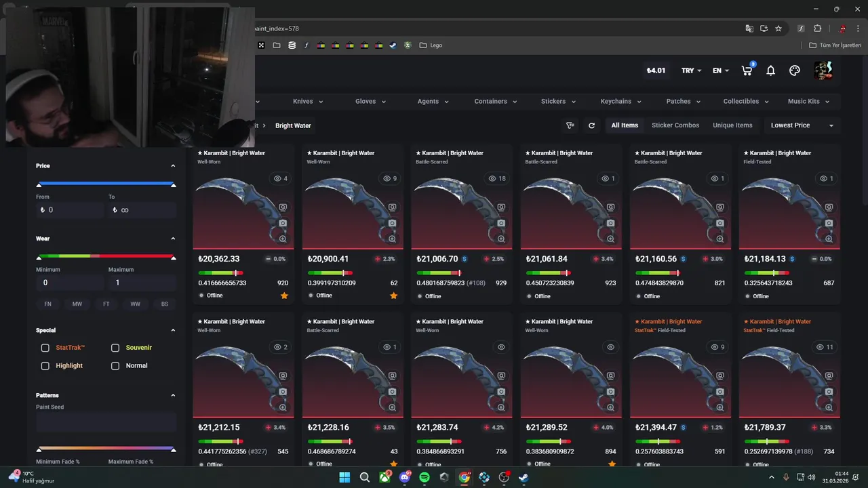Zoom magnifier on ₺21,184.13 card
Image resolution: width=868 pixels, height=488 pixels.
tap(829, 239)
